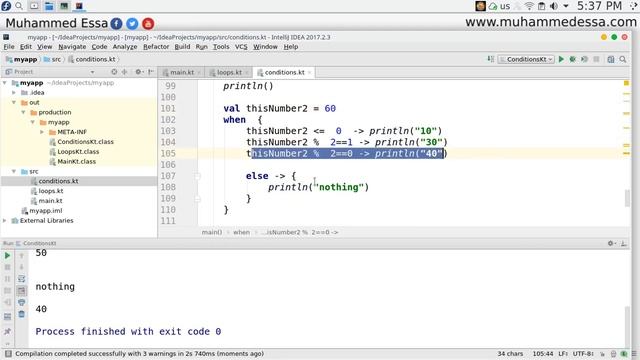The image size is (640, 360).
Task: Click LF line separator in status bar
Action: [564, 353]
